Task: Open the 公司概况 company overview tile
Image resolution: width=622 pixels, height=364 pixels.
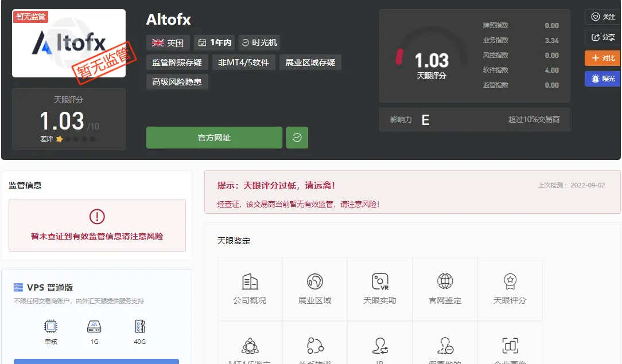Action: point(250,289)
